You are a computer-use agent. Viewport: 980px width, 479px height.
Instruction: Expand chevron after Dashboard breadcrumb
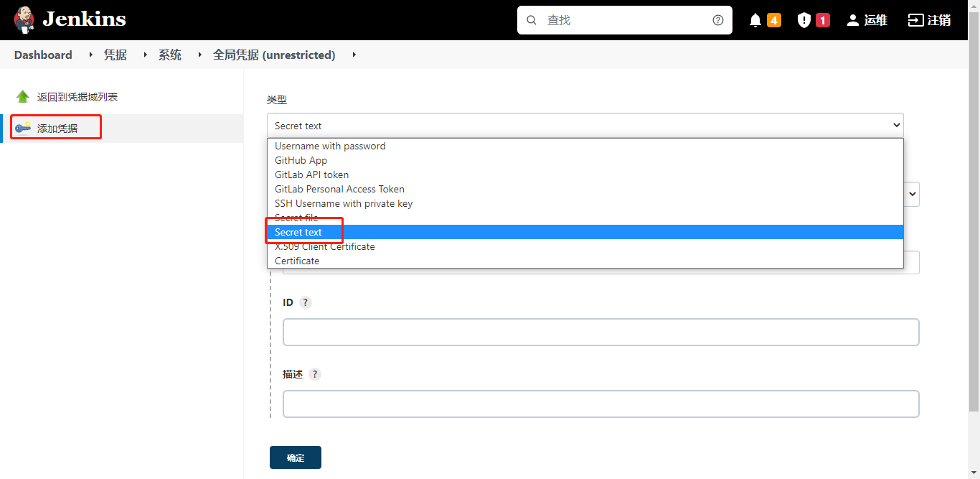coord(90,55)
